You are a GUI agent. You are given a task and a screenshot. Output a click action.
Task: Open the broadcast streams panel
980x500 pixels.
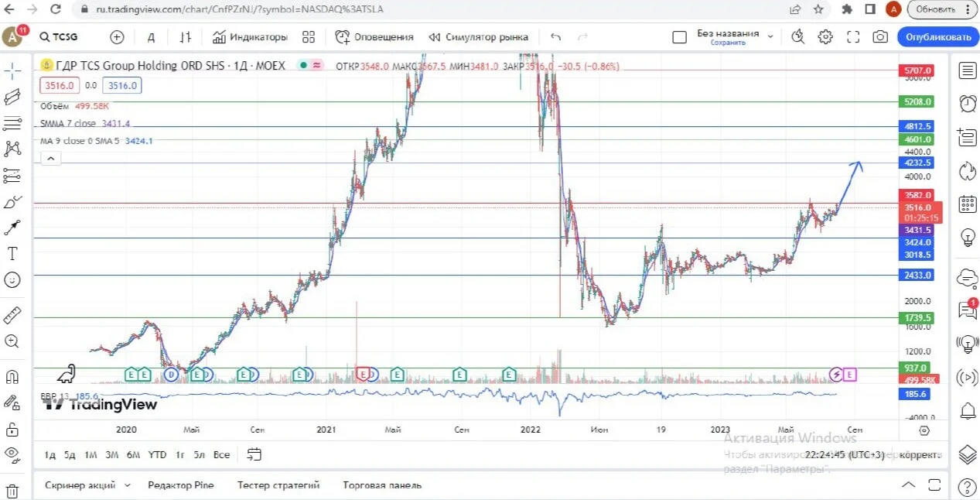click(x=967, y=377)
